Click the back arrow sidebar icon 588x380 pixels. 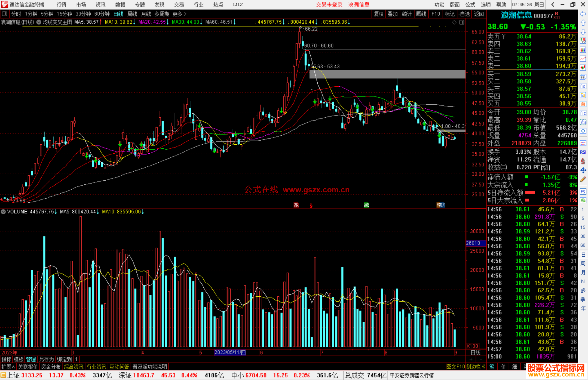pyautogui.click(x=583, y=14)
